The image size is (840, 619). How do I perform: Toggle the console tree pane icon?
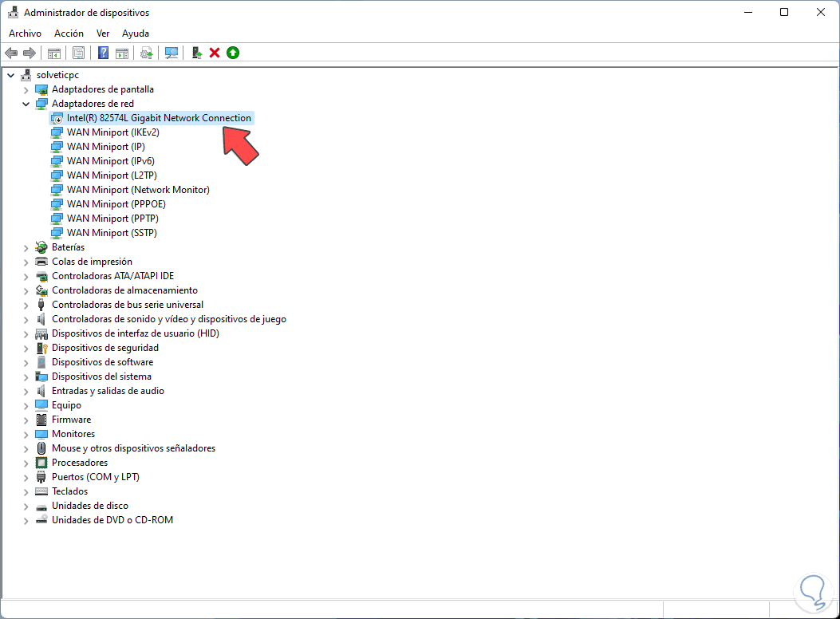point(54,53)
